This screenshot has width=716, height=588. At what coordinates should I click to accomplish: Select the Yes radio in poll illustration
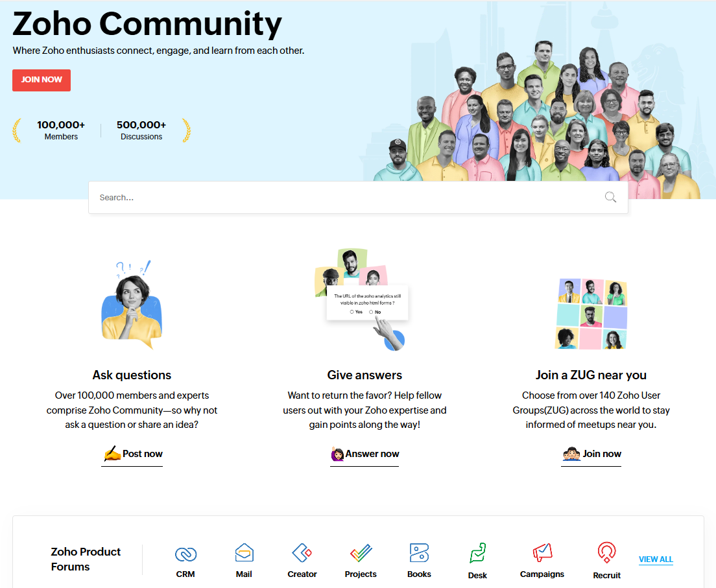coord(352,312)
